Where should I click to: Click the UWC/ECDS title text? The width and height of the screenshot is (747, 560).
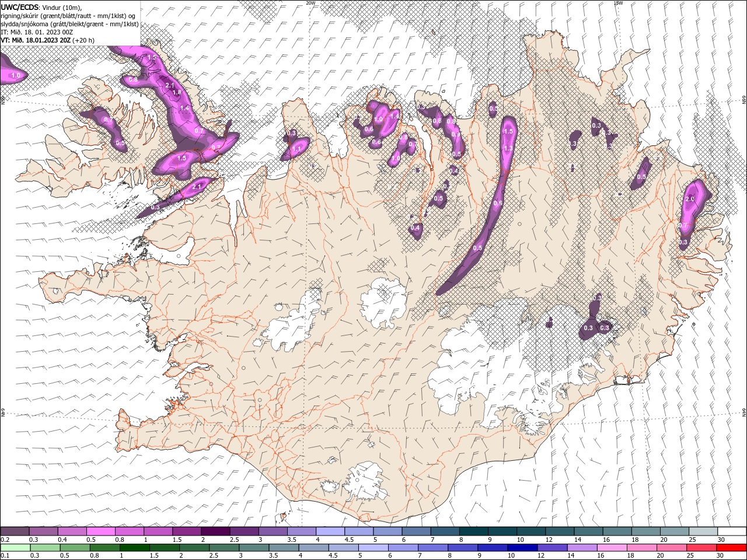[21, 6]
